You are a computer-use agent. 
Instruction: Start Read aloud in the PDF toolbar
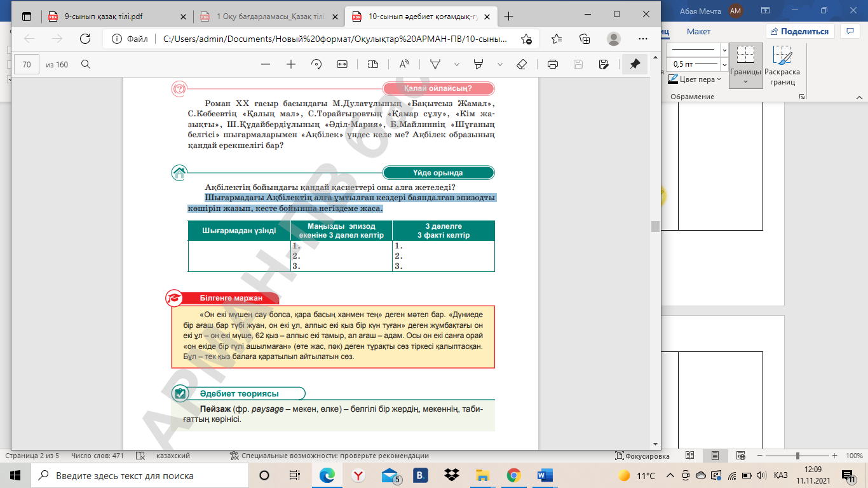tap(404, 64)
